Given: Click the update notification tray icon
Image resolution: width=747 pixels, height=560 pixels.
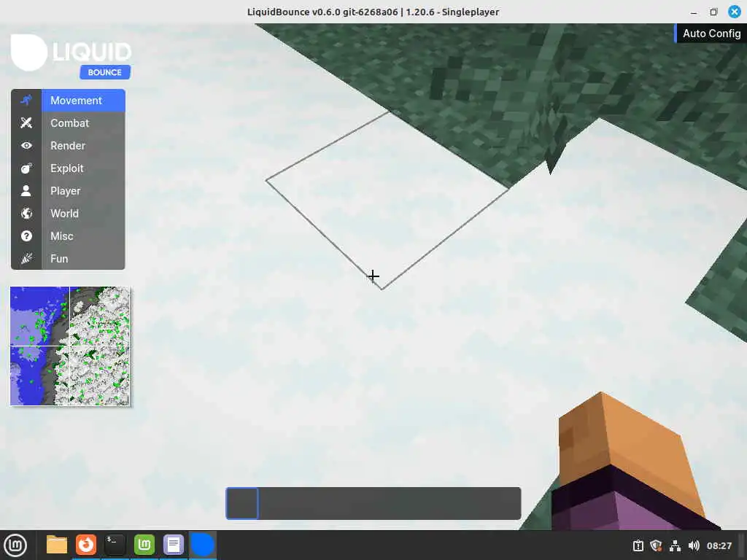Looking at the screenshot, I should pos(638,545).
